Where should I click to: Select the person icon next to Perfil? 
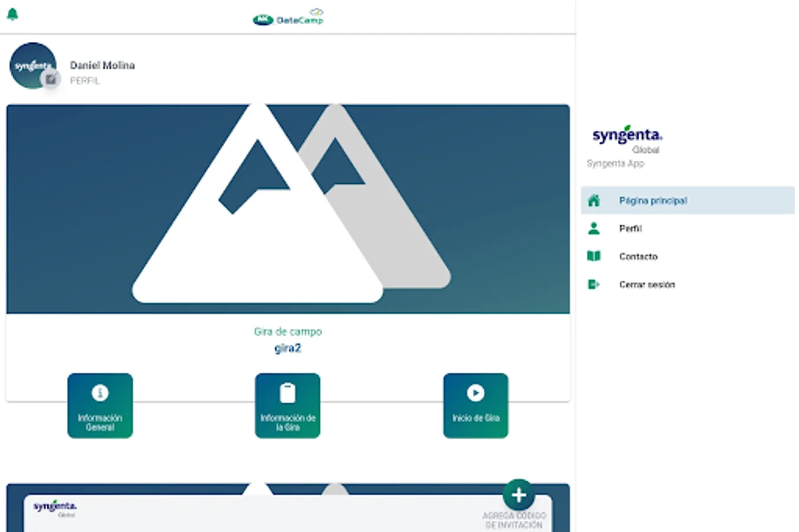click(x=593, y=228)
